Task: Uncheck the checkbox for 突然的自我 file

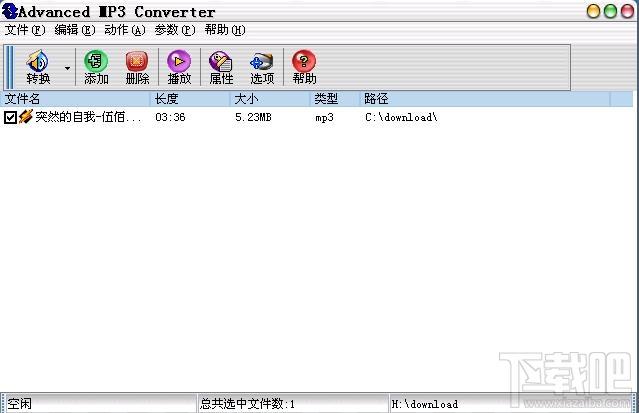Action: [x=10, y=117]
